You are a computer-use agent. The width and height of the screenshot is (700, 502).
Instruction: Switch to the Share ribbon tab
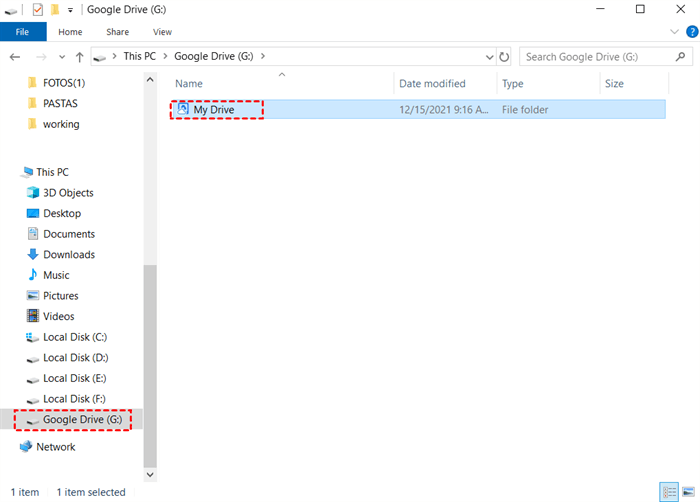click(117, 32)
